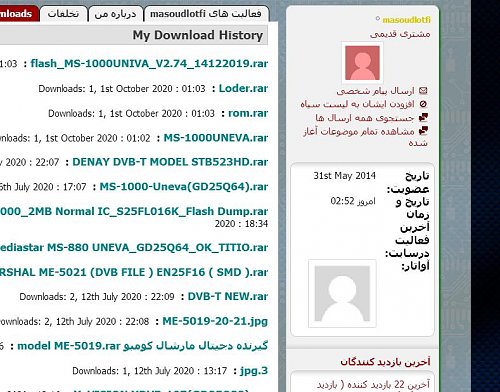The image size is (500, 392).
Task: Open DENAY DVB-T MODEL STB523HD.rar link
Action: click(170, 162)
